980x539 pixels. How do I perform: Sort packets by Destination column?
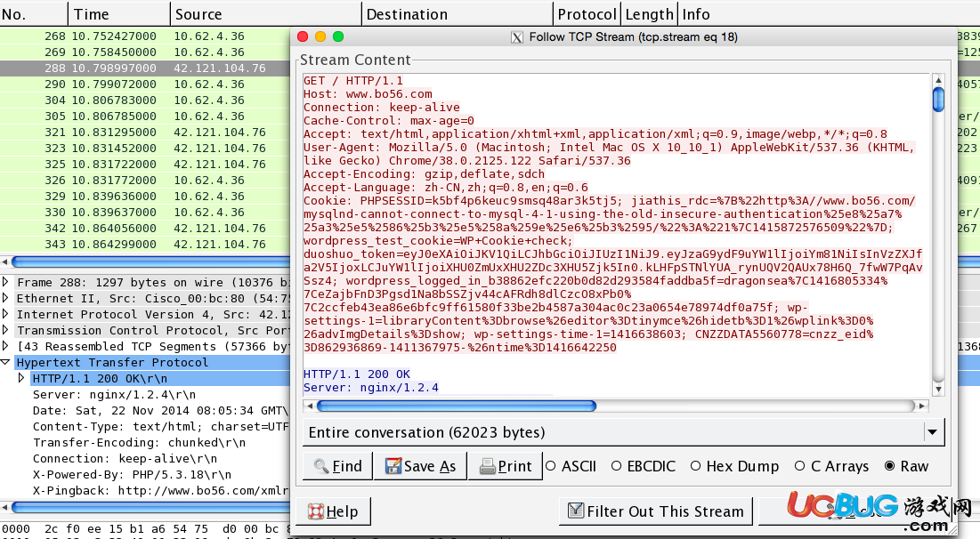click(458, 13)
